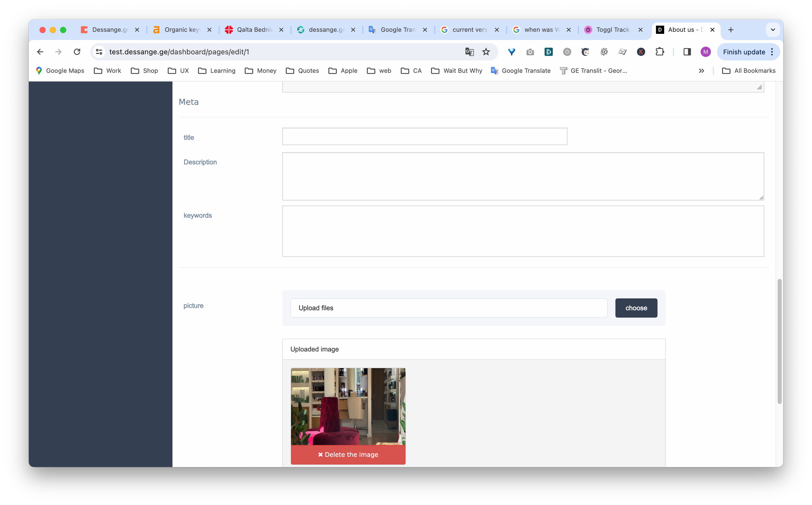The image size is (812, 505).
Task: Click the Google Translate icon in address bar
Action: 469,52
